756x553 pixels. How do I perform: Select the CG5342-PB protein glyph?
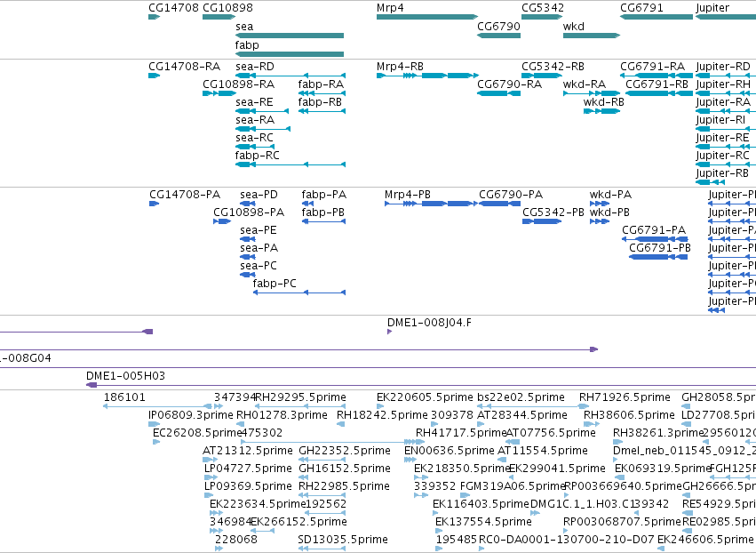click(x=543, y=221)
